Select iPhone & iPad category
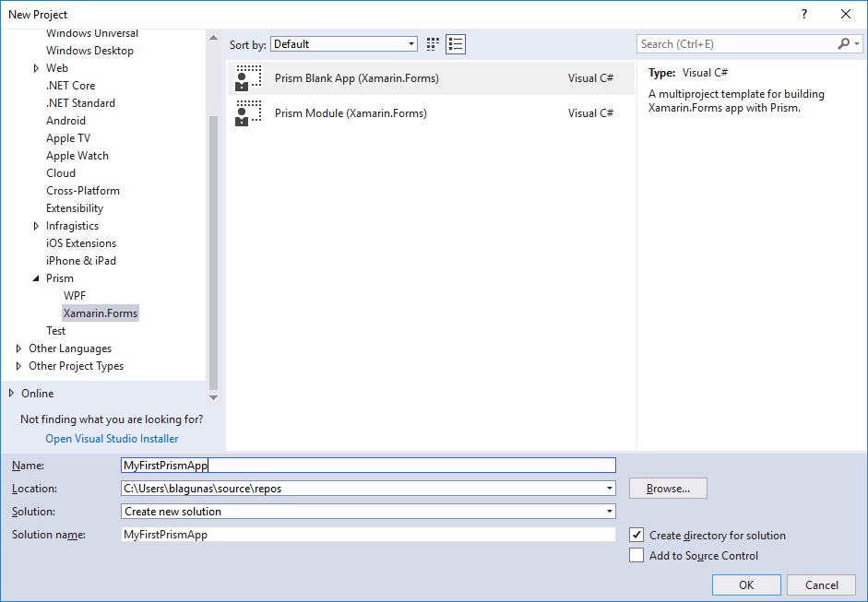This screenshot has width=868, height=602. click(81, 261)
